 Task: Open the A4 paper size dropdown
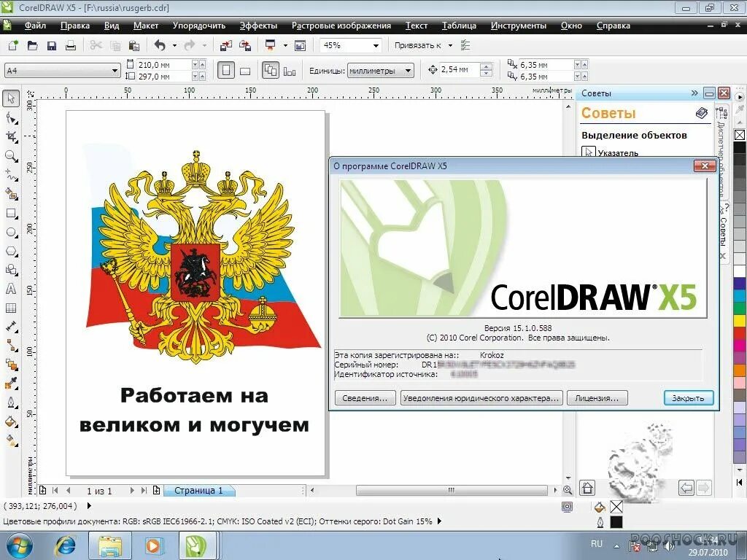pos(115,71)
